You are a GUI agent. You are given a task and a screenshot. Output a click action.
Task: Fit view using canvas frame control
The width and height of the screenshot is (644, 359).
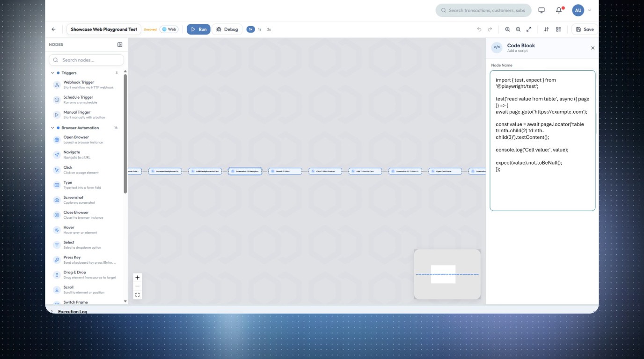coord(137,295)
